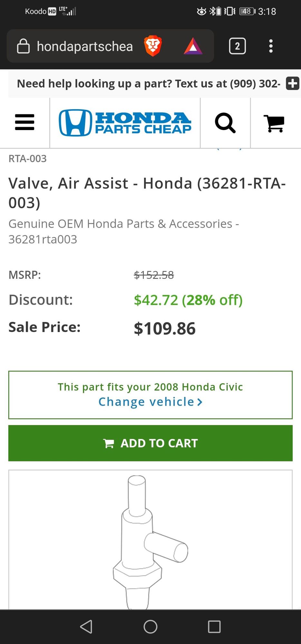This screenshot has height=644, width=301.
Task: Expand the help banner with plus icon
Action: tap(293, 83)
